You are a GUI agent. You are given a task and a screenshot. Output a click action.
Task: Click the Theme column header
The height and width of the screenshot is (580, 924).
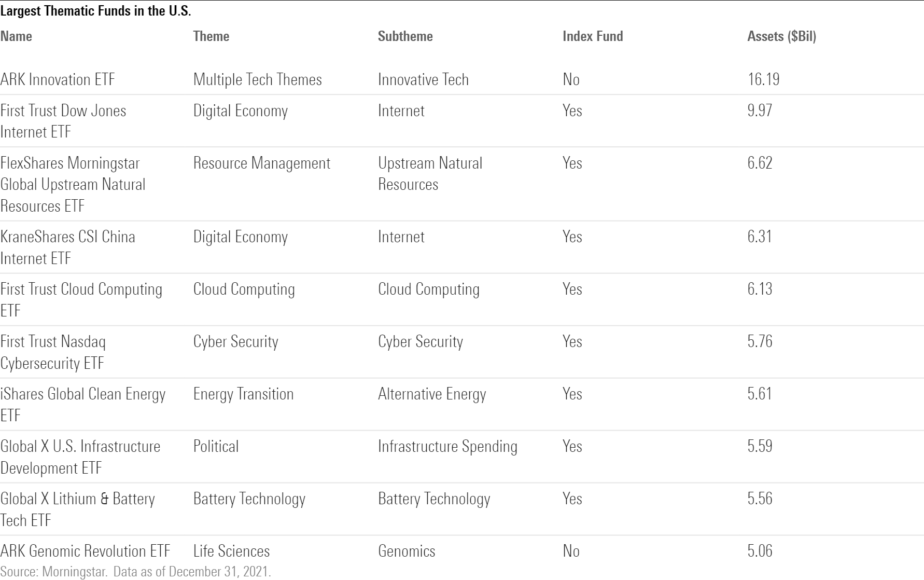point(211,36)
